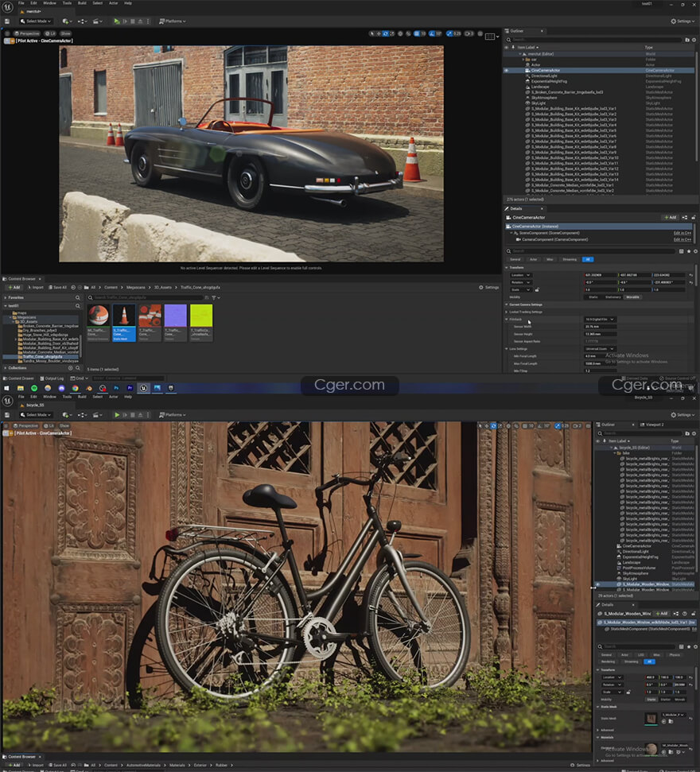Open the Cinematics clapperboard icon in merctut toolbar
700x772 pixels.
98,21
